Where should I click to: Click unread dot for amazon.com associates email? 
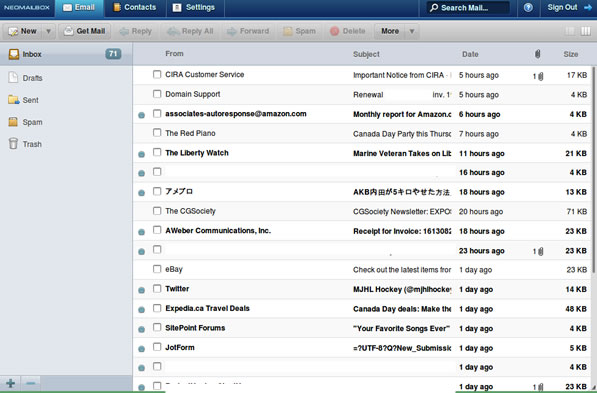(141, 115)
